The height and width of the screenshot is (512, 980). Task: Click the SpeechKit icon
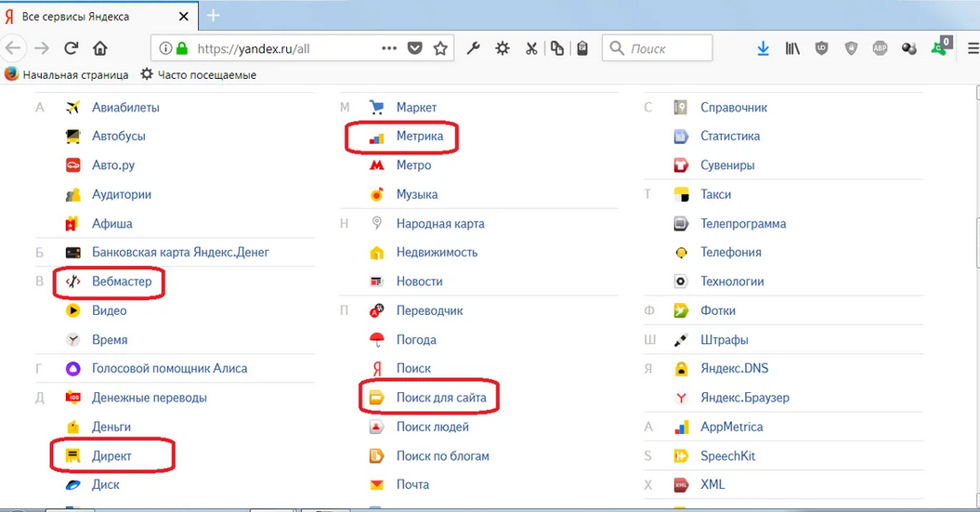pos(681,455)
